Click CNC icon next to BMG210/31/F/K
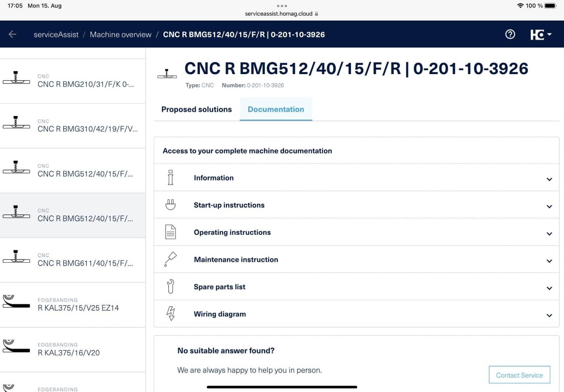The image size is (564, 392). tap(16, 77)
